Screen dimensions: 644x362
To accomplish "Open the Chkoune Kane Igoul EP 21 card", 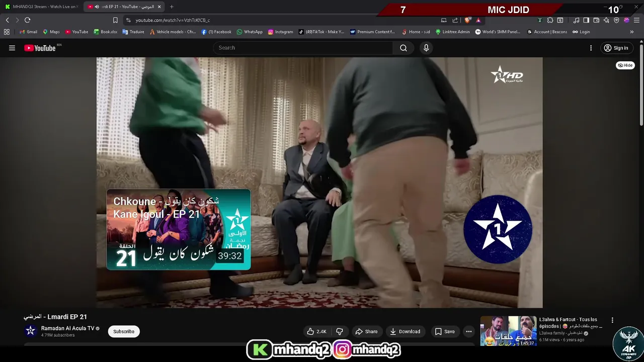I will (x=179, y=229).
